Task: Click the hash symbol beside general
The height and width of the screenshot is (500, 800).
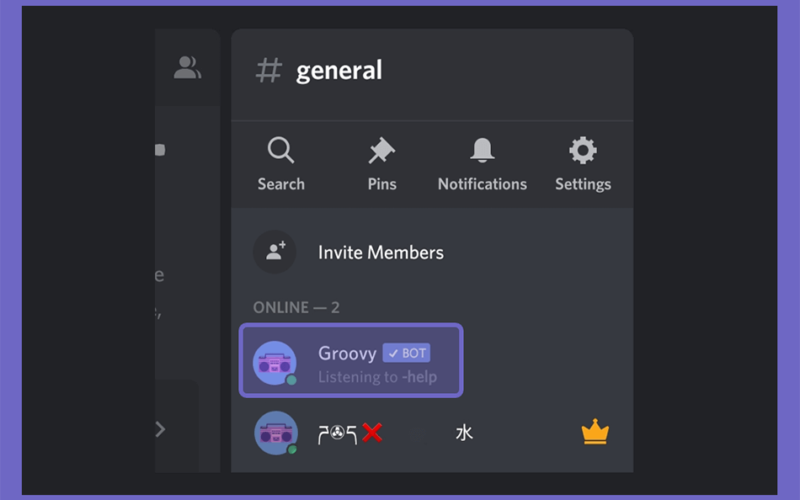Action: 269,70
